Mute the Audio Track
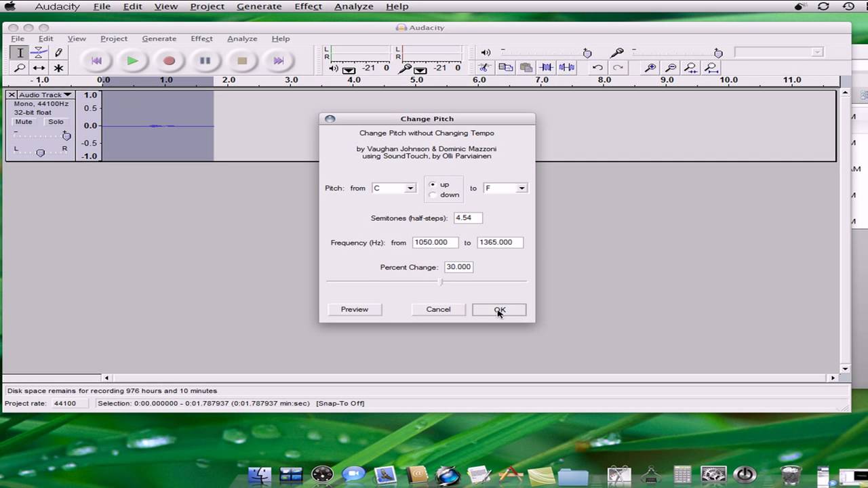Image resolution: width=868 pixels, height=488 pixels. point(24,122)
